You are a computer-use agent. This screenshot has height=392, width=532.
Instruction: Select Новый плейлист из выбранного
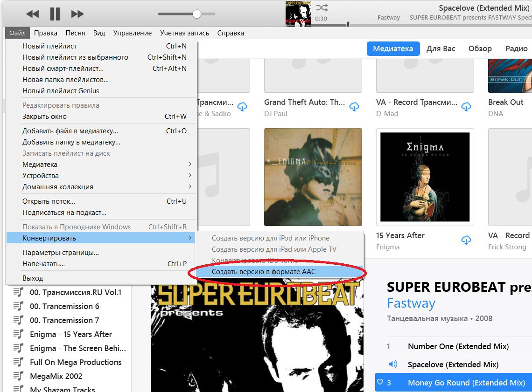(x=101, y=57)
